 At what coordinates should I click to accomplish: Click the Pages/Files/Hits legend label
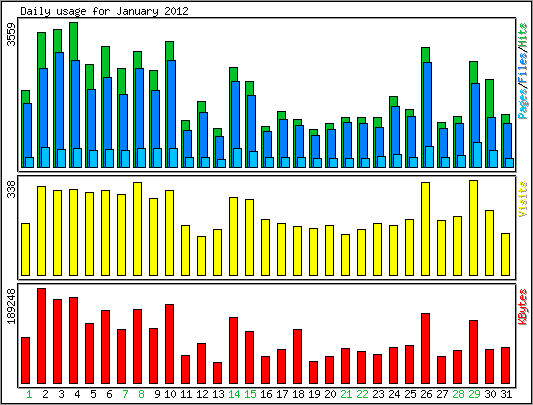pyautogui.click(x=523, y=71)
